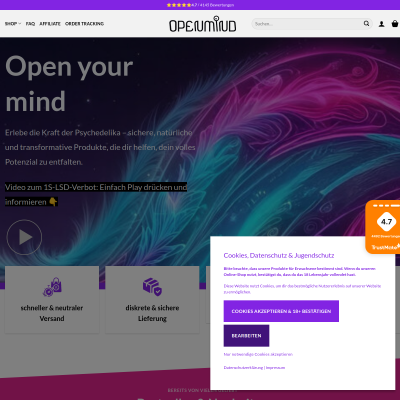Screen dimensions: 400x400
Task: Click 'diskrete & sichere Lieferung' text
Action: pos(152,313)
